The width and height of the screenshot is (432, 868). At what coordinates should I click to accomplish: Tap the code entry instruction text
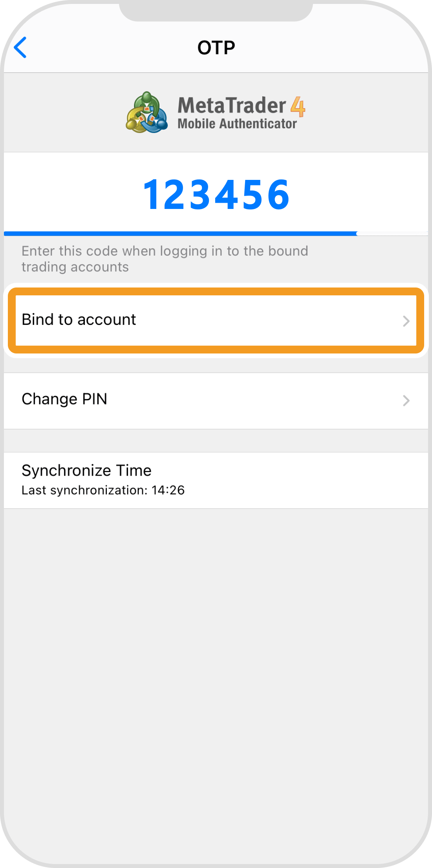pyautogui.click(x=165, y=259)
